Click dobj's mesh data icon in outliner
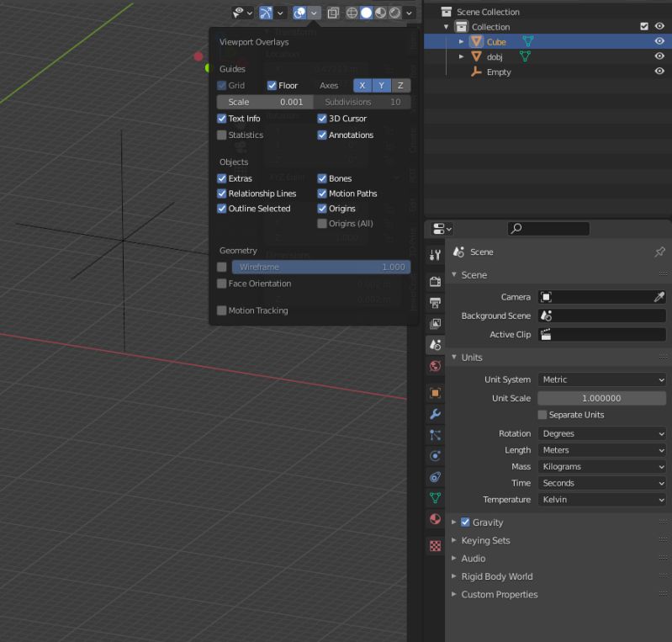 tap(525, 56)
